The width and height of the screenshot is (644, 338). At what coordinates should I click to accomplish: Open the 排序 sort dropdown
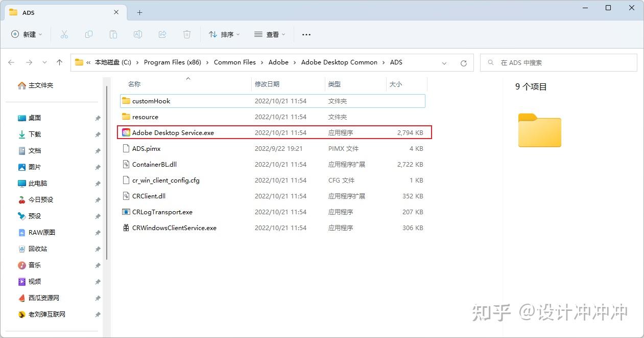[224, 34]
